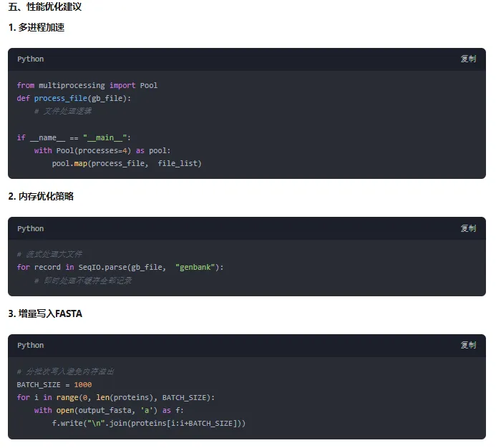Viewport: 496px width, 448px height.
Task: Click the heading 3. 增量写入FASTA
Action: 45,313
